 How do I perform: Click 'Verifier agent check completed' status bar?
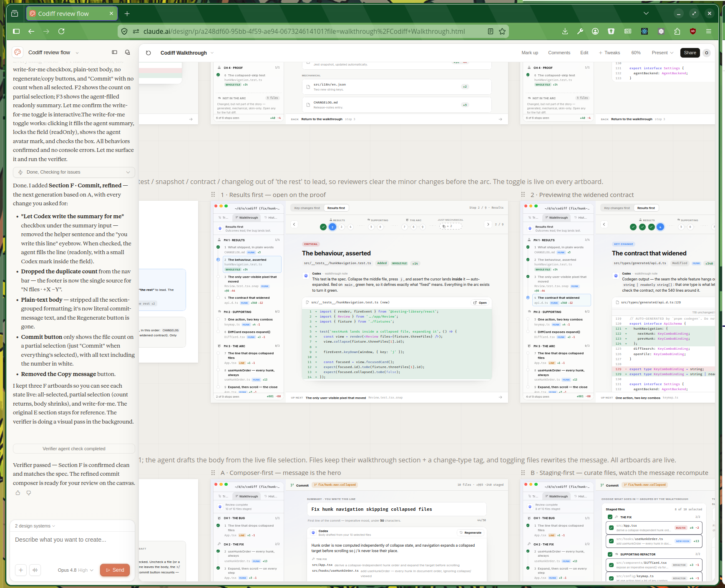74,449
